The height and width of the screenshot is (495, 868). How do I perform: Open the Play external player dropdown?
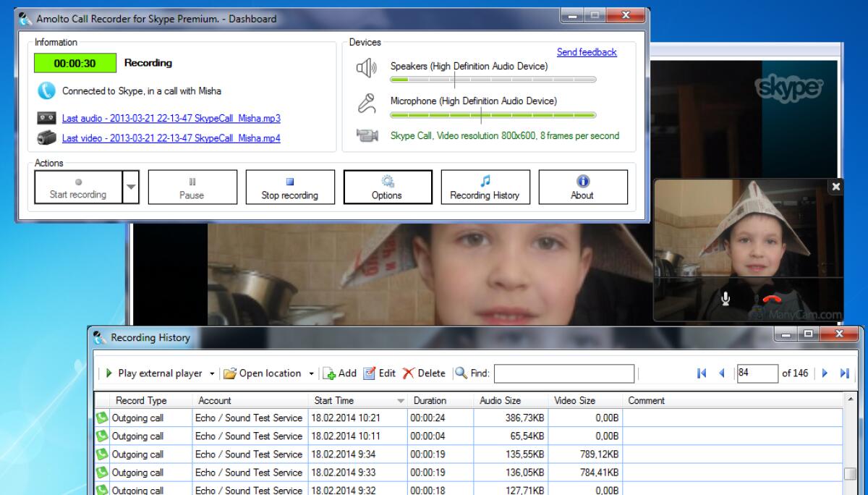pos(211,373)
